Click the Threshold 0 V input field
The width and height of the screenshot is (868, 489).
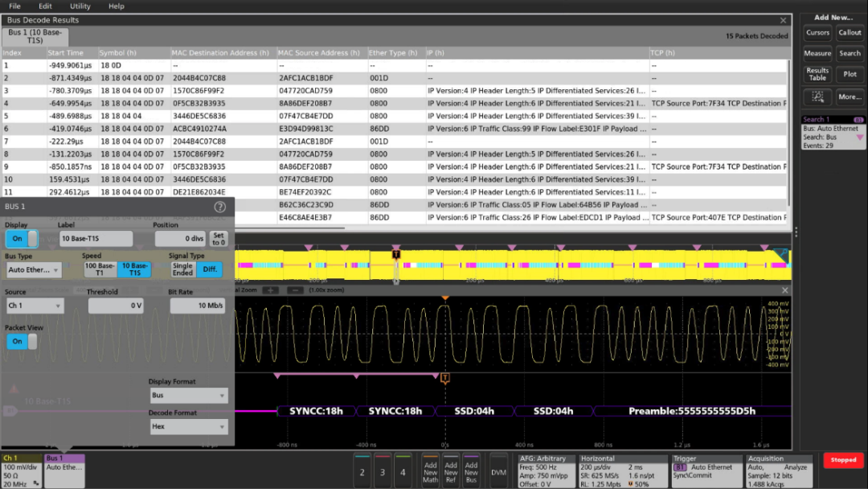pos(116,306)
